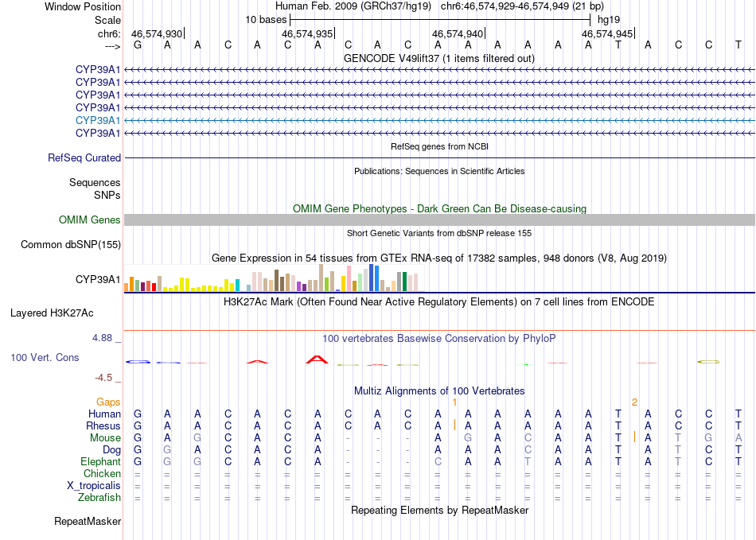Viewport: 756px width, 540px height.
Task: Click the 4.88 conservation scale maximum
Action: (x=102, y=338)
